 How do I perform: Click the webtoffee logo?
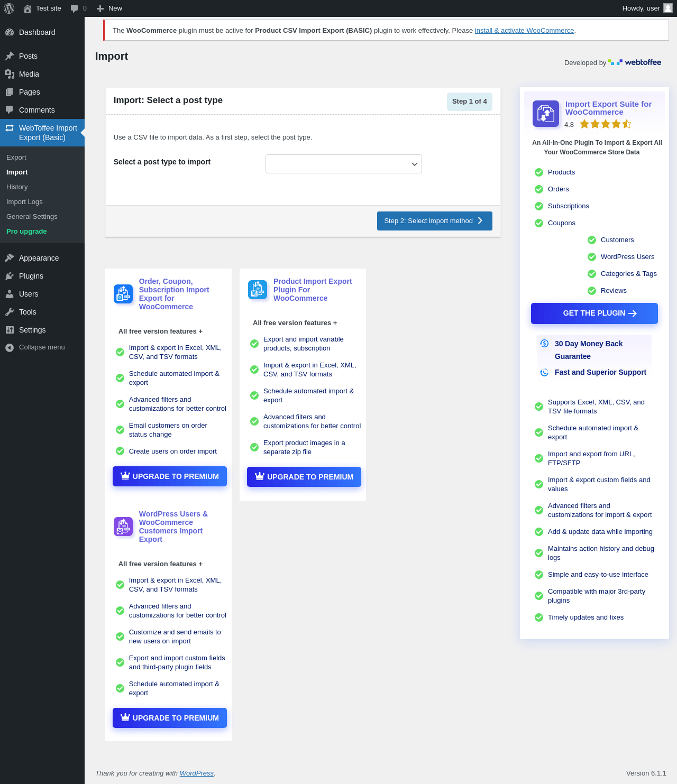coord(635,62)
